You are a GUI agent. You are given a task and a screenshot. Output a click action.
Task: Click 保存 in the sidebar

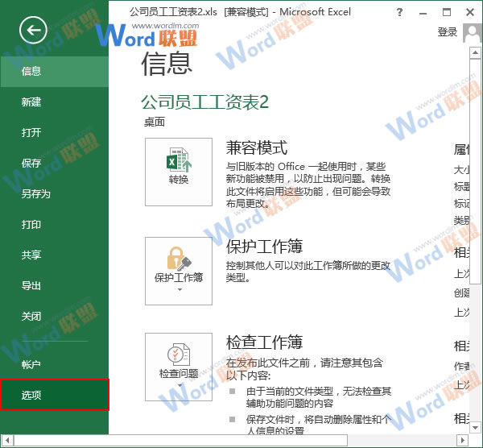[32, 164]
